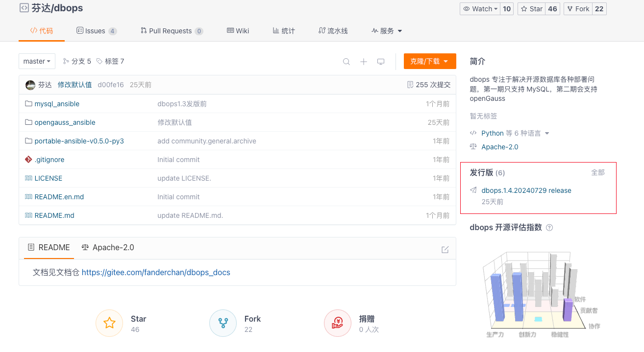This screenshot has width=644, height=352.
Task: Click help icon next to 开源评估指数
Action: pos(549,228)
